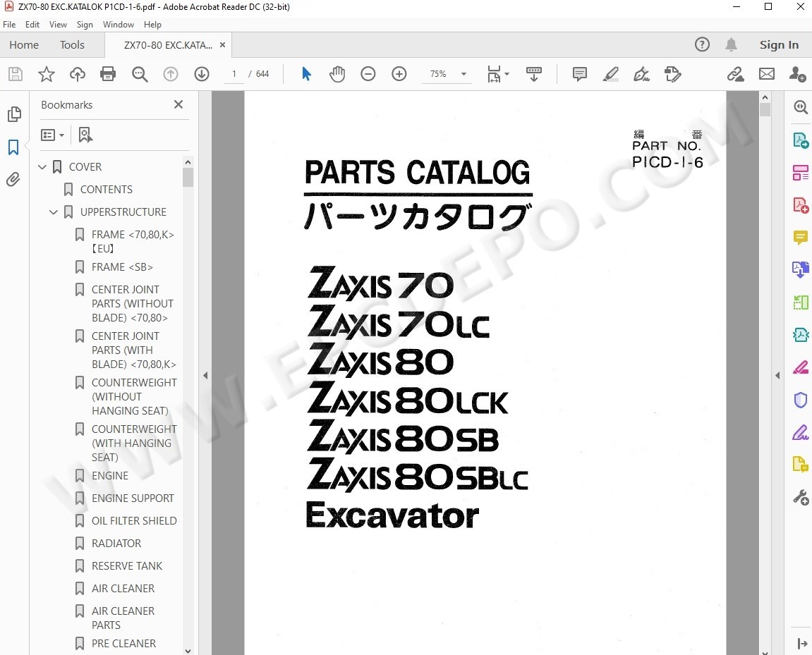Open Create PDF in right tools pane
Image resolution: width=812 pixels, height=655 pixels.
click(801, 205)
